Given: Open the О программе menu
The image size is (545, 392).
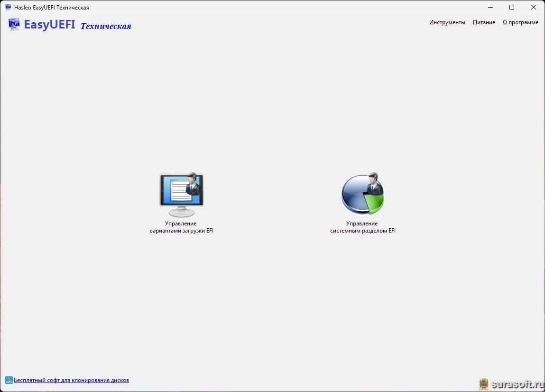Looking at the screenshot, I should point(520,22).
